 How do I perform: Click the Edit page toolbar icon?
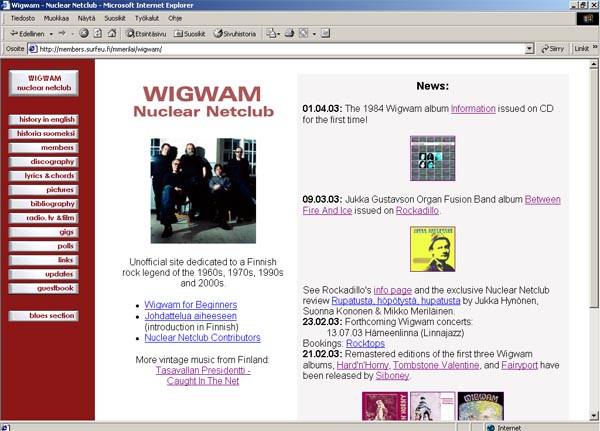(325, 33)
